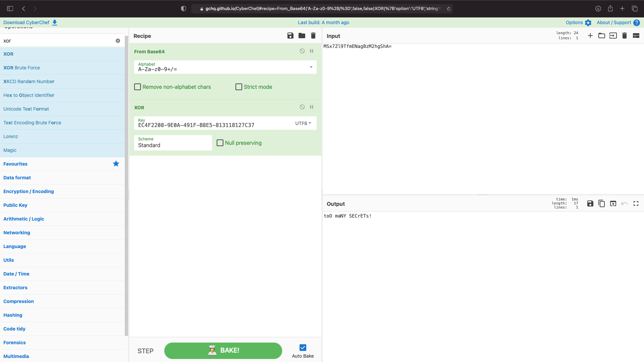The image size is (644, 362).
Task: Pause at the XOR operation's breakpoint icon
Action: 312,107
